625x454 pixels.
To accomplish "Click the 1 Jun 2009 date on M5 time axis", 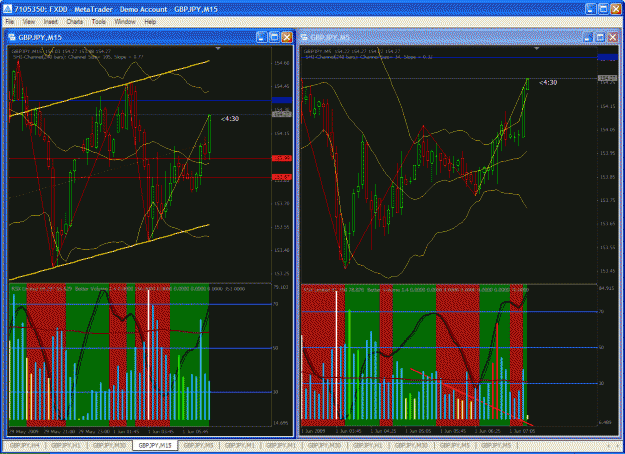I will coord(313,431).
